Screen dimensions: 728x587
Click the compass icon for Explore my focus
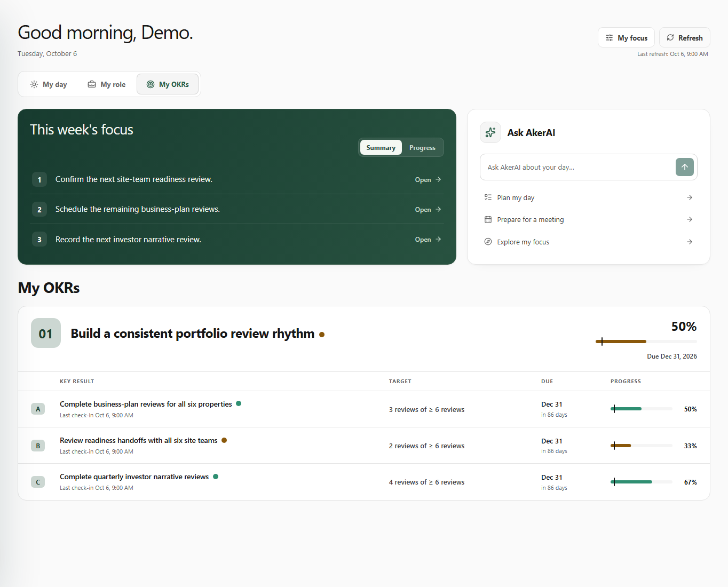tap(488, 242)
